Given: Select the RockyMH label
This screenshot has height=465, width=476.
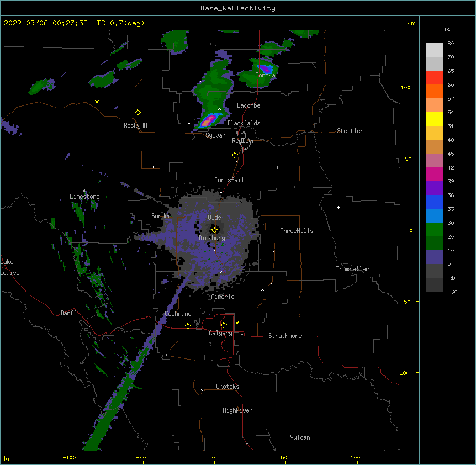Looking at the screenshot, I should click(135, 125).
